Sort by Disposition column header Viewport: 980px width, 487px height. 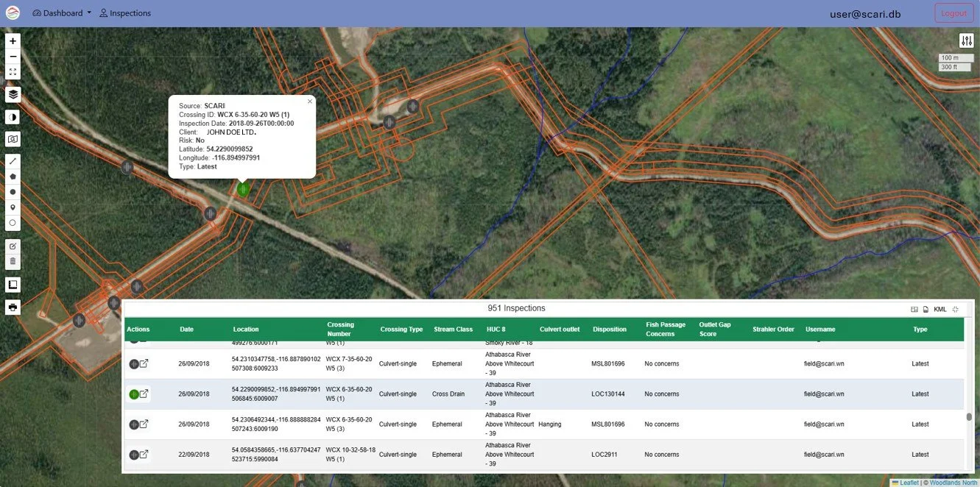coord(610,330)
